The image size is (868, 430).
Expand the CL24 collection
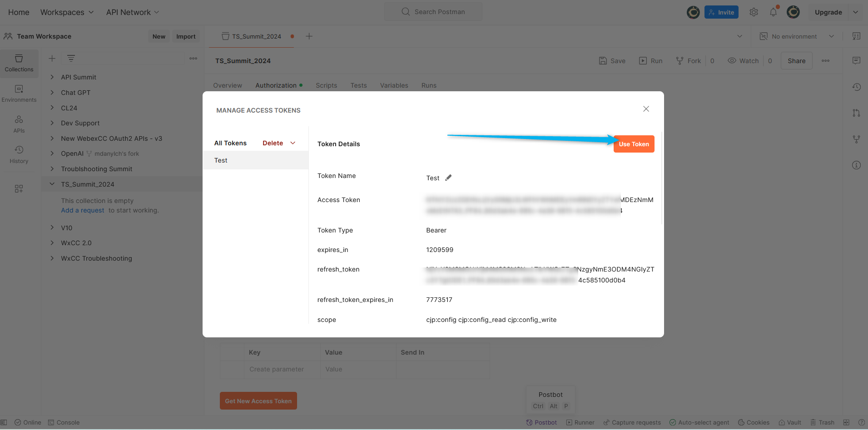[52, 108]
